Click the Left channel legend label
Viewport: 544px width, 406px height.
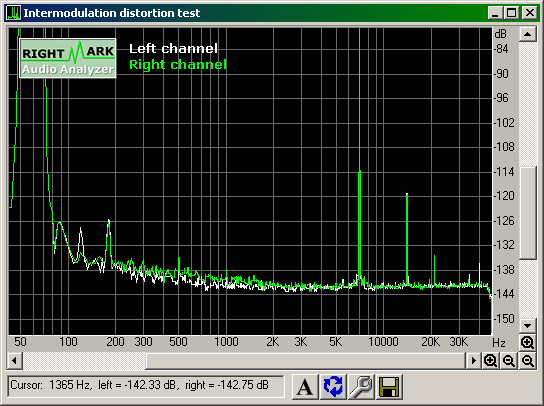click(x=173, y=49)
